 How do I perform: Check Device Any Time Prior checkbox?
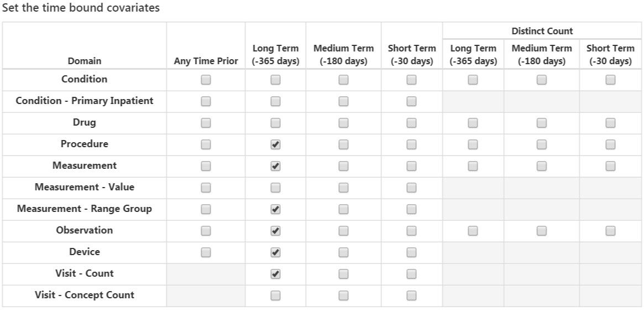click(x=206, y=252)
